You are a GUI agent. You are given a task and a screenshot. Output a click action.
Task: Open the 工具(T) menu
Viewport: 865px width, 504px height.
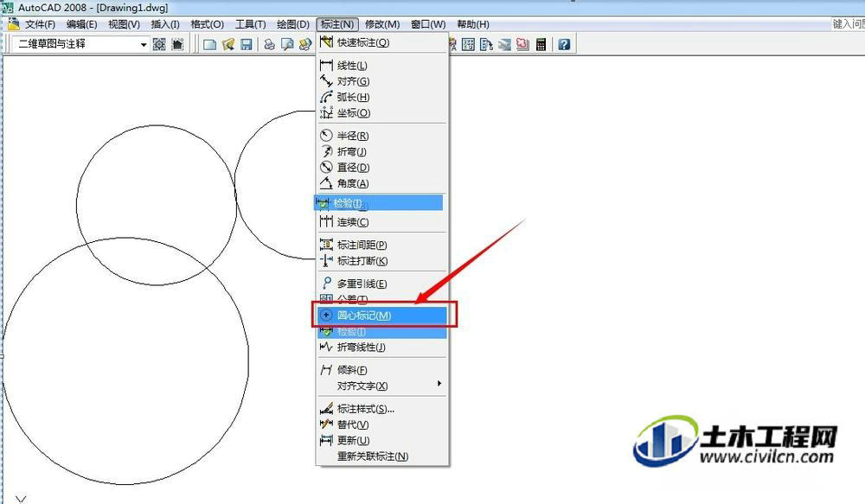click(x=251, y=24)
